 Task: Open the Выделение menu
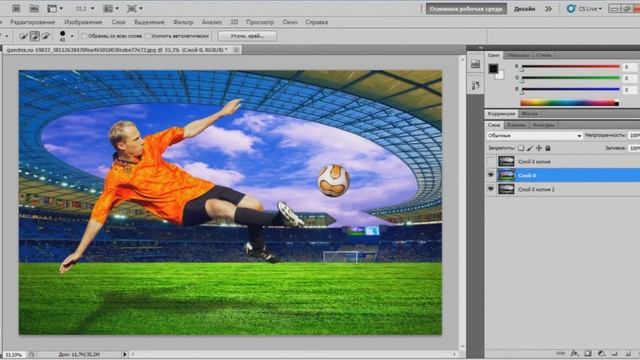click(149, 22)
